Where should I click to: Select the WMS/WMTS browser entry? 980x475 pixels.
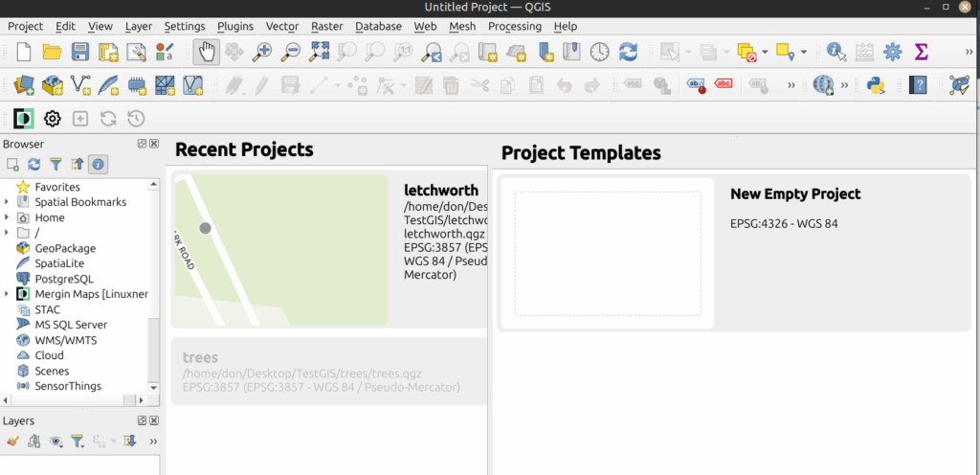(66, 340)
